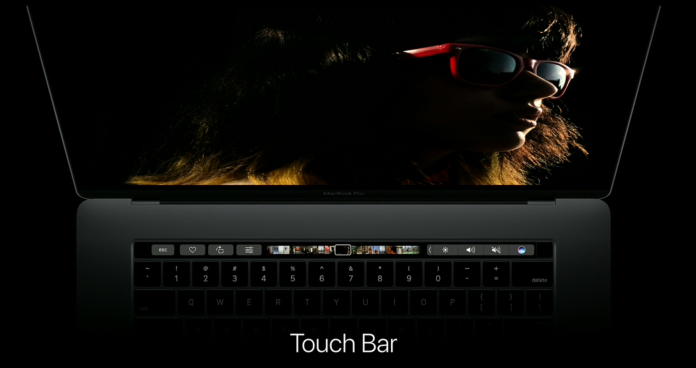Tap the volume speaker icon on Touch Bar
This screenshot has width=696, height=368.
pyautogui.click(x=471, y=250)
